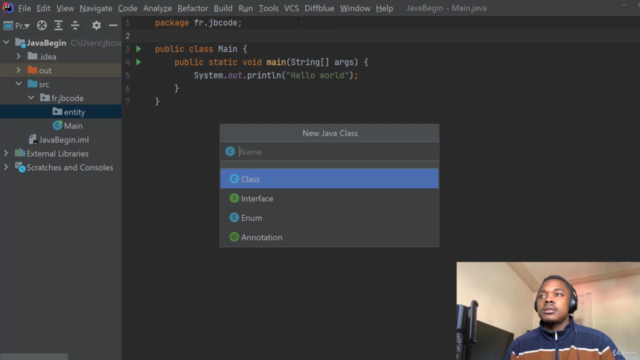This screenshot has height=360, width=640.
Task: Click the println method call
Action: (x=264, y=76)
